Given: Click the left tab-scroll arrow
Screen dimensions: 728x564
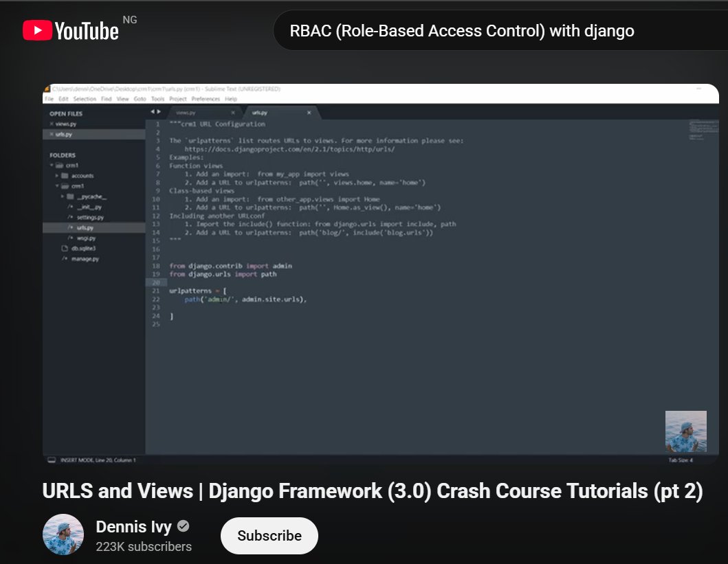Looking at the screenshot, I should click(x=153, y=112).
